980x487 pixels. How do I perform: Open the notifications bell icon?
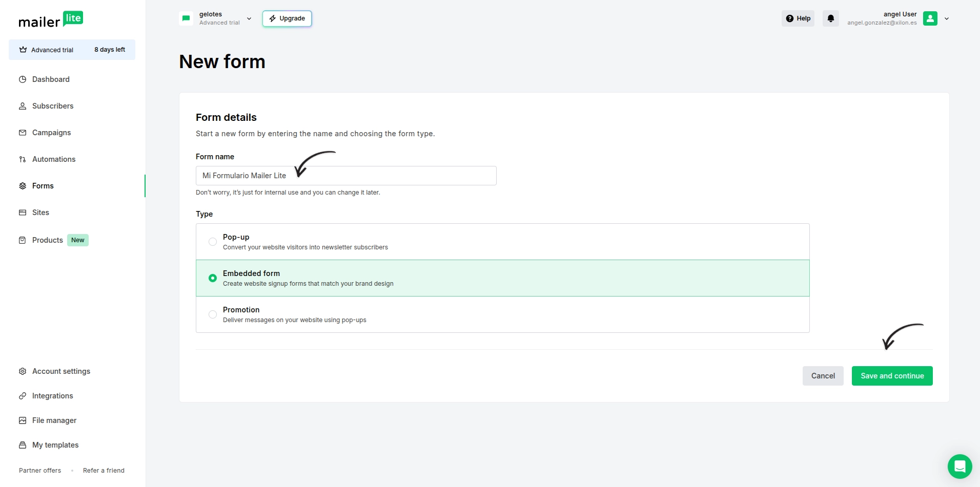pyautogui.click(x=830, y=18)
